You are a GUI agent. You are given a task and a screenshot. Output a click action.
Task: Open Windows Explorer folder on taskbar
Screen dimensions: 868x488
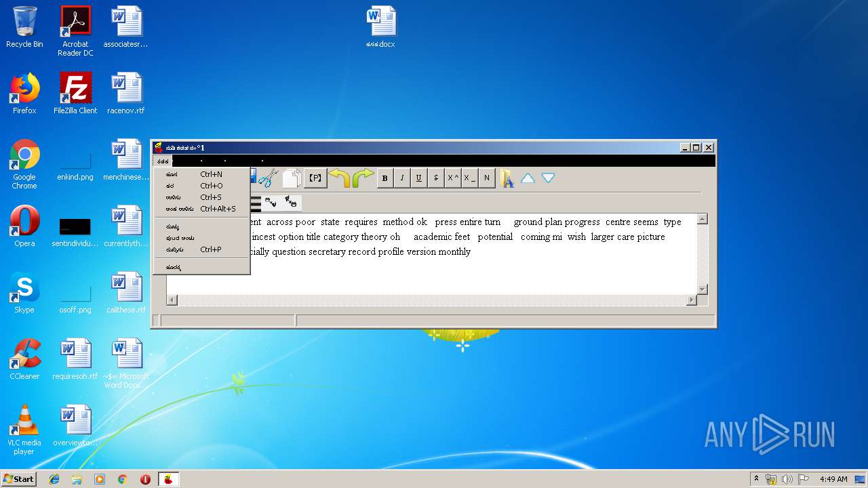[77, 479]
